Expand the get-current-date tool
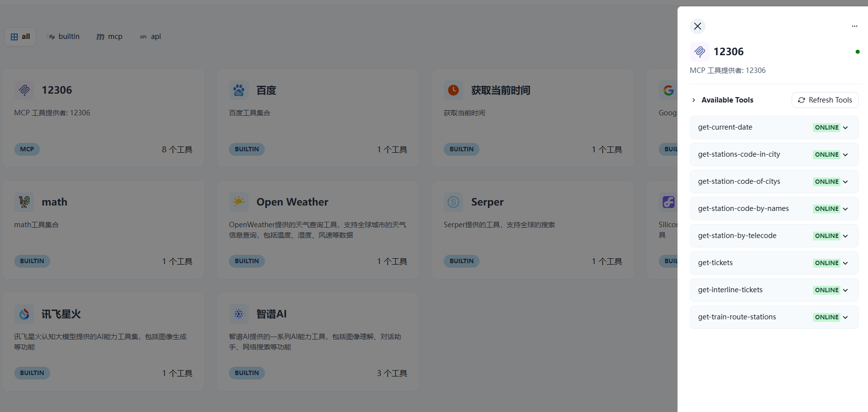 tap(845, 128)
